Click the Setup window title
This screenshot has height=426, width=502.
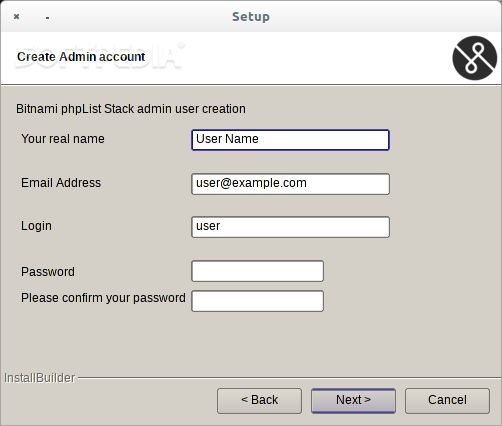[251, 17]
